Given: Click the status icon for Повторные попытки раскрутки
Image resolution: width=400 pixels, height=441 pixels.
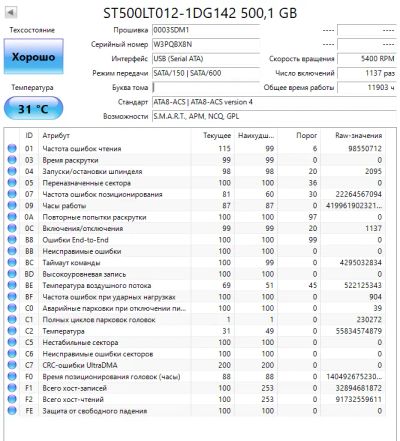Looking at the screenshot, I should 12,217.
